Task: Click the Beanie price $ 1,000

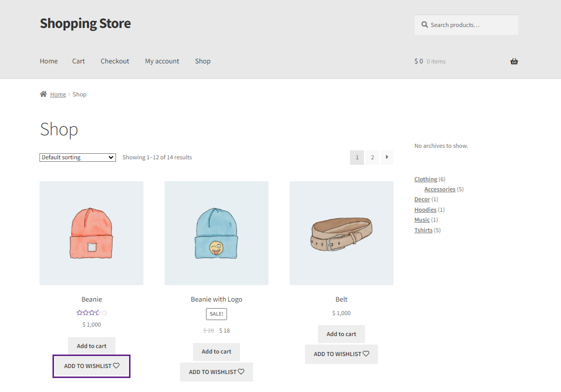Action: pos(91,325)
